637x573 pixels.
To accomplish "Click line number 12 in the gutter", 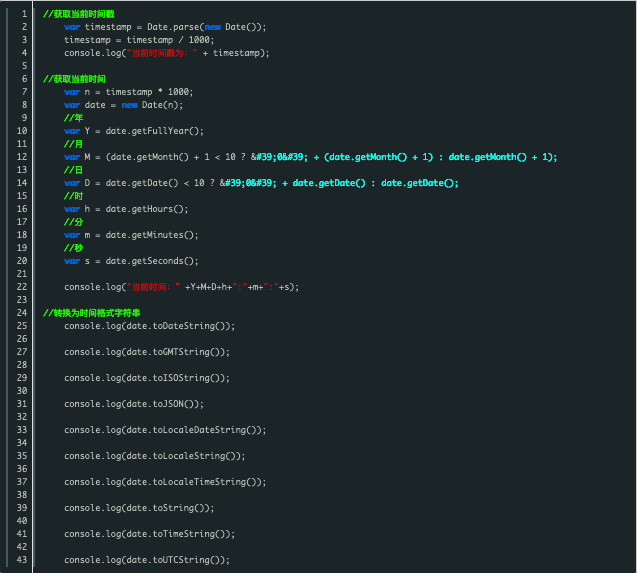I will [22, 157].
